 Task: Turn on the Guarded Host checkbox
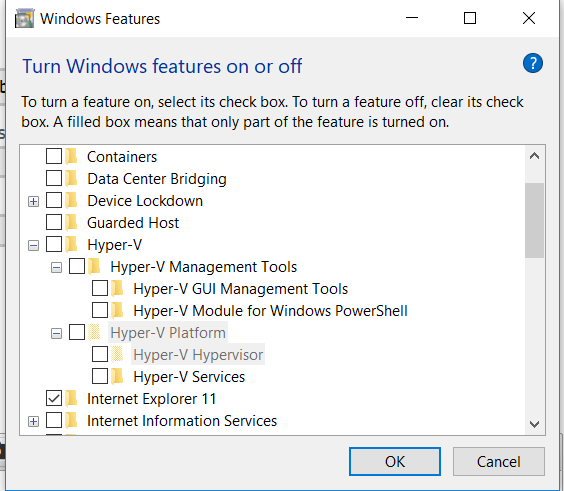pyautogui.click(x=54, y=222)
